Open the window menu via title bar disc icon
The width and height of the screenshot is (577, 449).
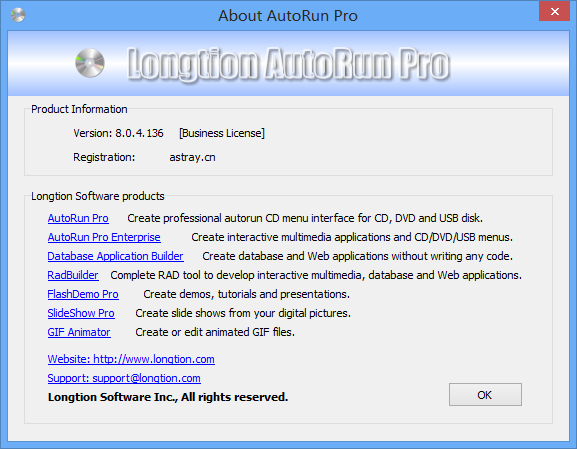[x=18, y=15]
